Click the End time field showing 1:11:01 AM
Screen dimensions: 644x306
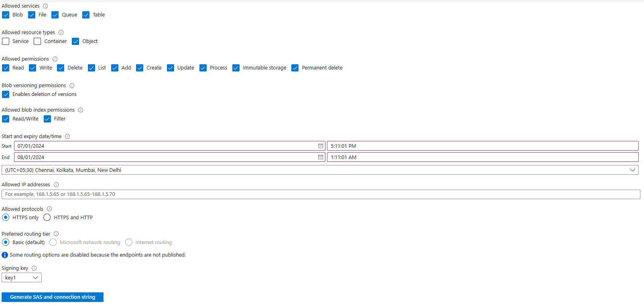(482, 157)
